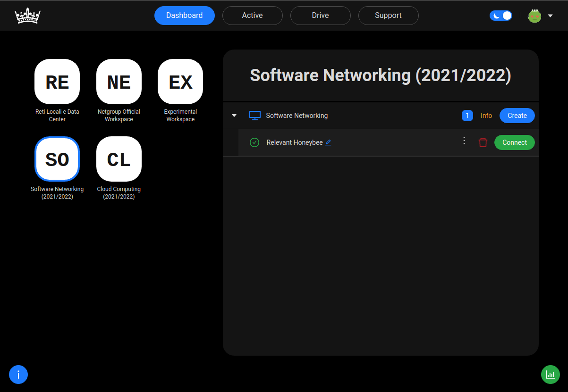Click the green running status indicator on Relevant Honeybee
Viewport: 568px width, 392px height.
254,142
